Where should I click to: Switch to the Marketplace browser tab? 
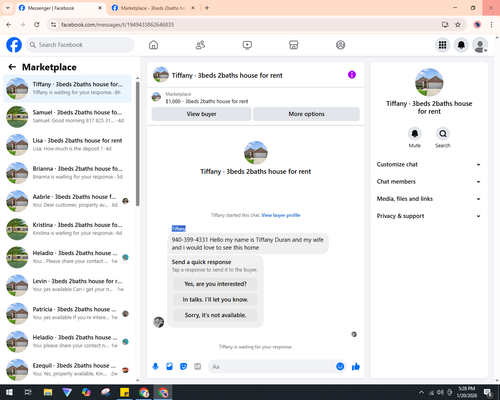click(153, 8)
